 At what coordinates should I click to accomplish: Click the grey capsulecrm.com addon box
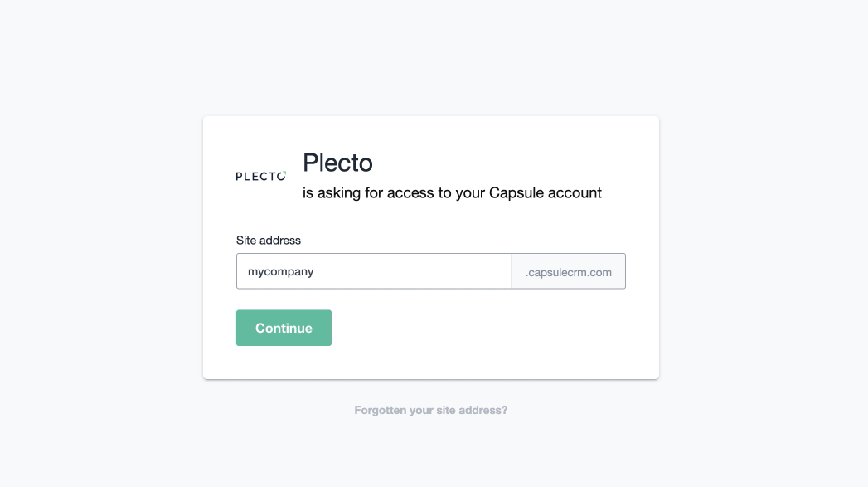pyautogui.click(x=568, y=271)
